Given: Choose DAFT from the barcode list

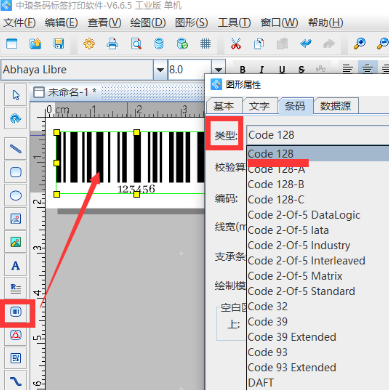Looking at the screenshot, I should pyautogui.click(x=318, y=383).
